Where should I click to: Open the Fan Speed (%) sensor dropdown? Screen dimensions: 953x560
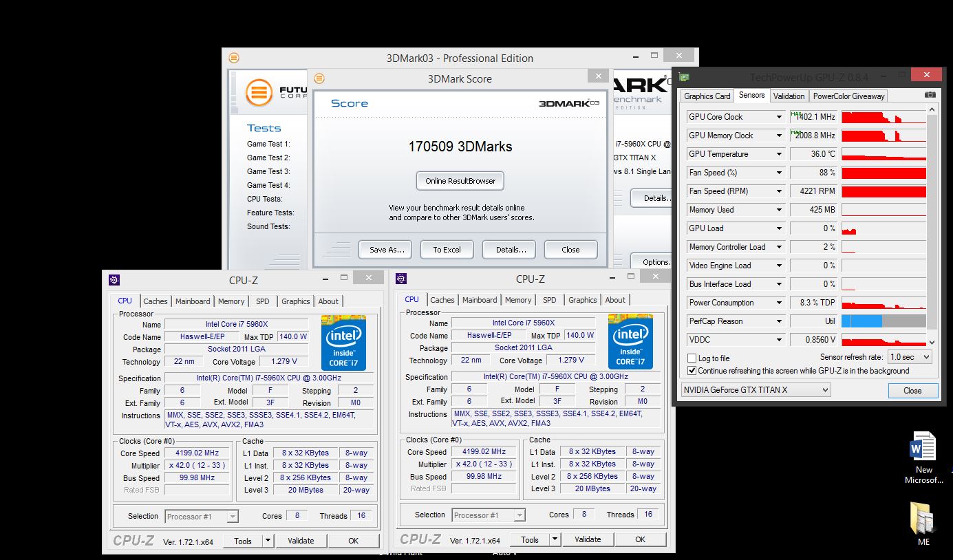pos(779,173)
